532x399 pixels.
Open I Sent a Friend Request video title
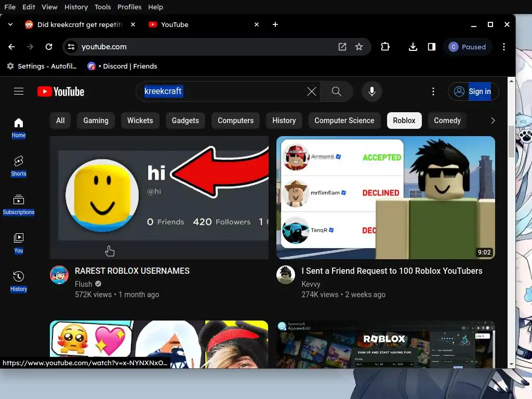[392, 271]
